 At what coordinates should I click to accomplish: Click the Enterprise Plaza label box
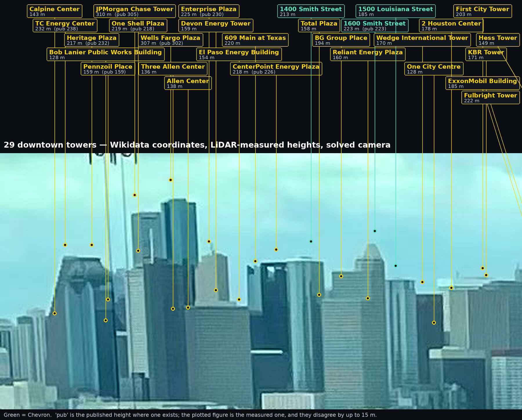coord(209,11)
